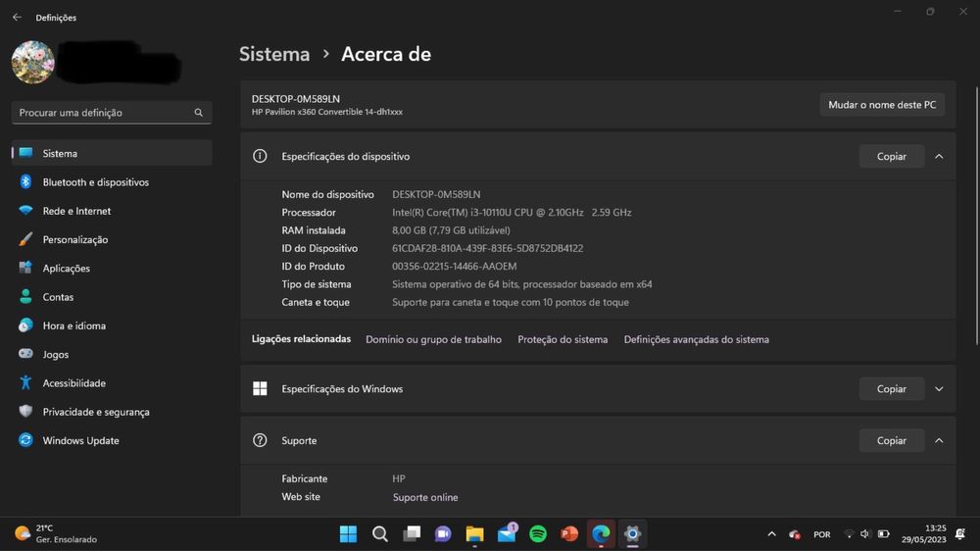Viewport: 980px width, 551px height.
Task: Click the search magnifier in Procurar uma definição
Action: coord(199,113)
